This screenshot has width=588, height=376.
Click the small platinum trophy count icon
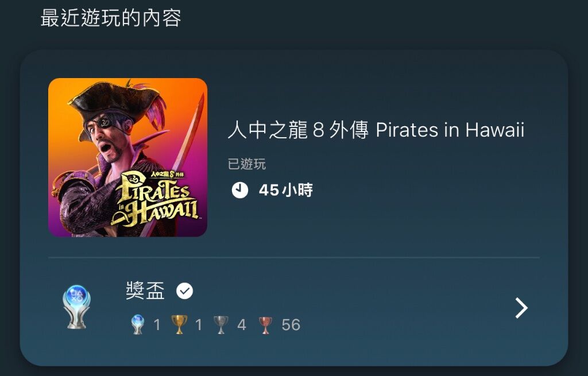138,324
